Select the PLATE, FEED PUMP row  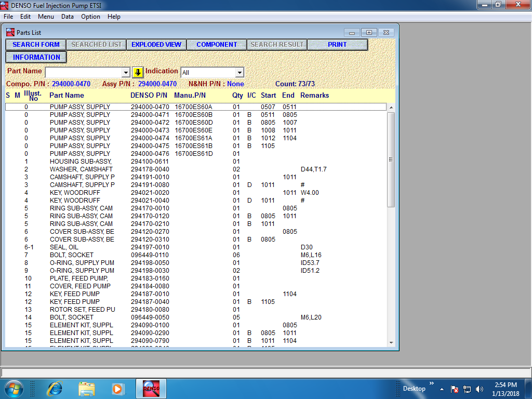click(196, 278)
